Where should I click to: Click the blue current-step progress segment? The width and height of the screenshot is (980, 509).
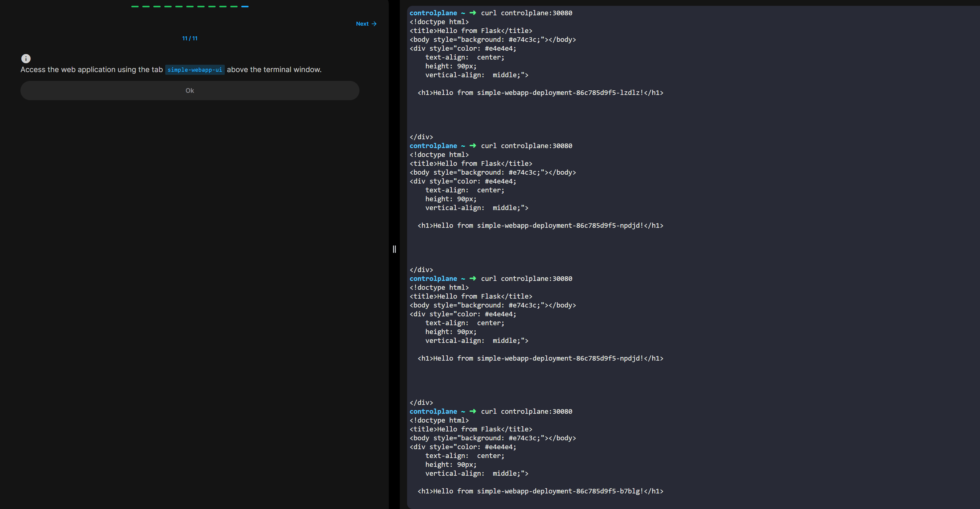pos(245,6)
